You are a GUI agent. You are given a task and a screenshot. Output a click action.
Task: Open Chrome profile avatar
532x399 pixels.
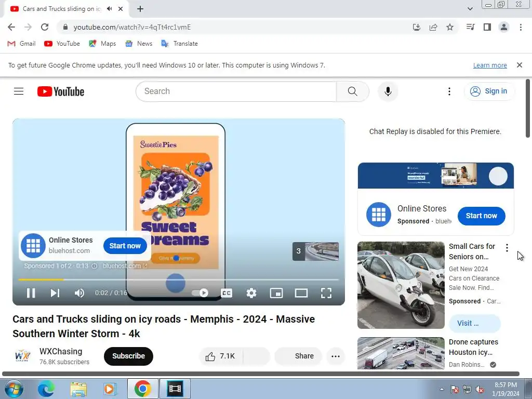pos(504,27)
